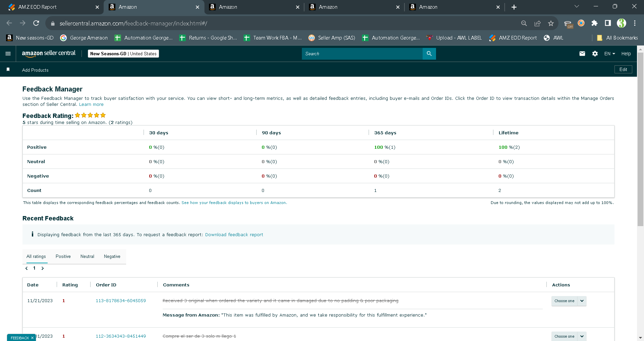Bookmark this page with the star icon
The image size is (644, 341).
tap(551, 23)
